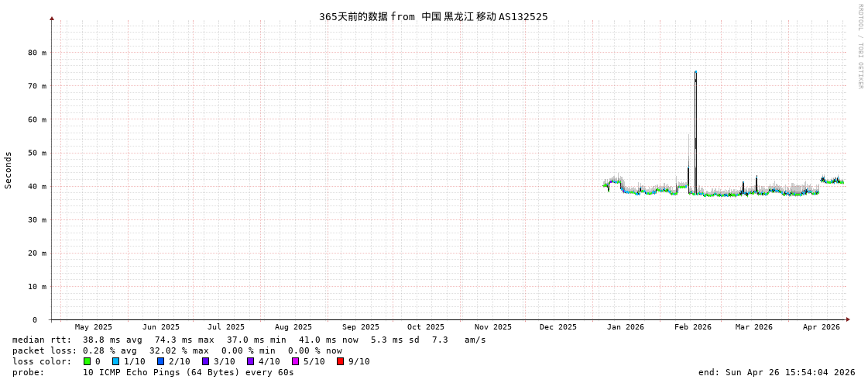Click the green 0 loss color swatch
Screen dimensions: 868x383
(87, 361)
